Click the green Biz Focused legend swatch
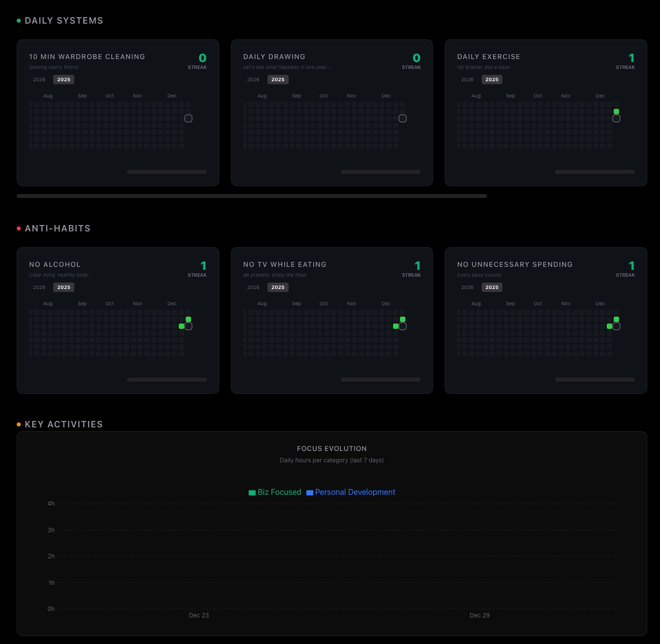 (252, 492)
